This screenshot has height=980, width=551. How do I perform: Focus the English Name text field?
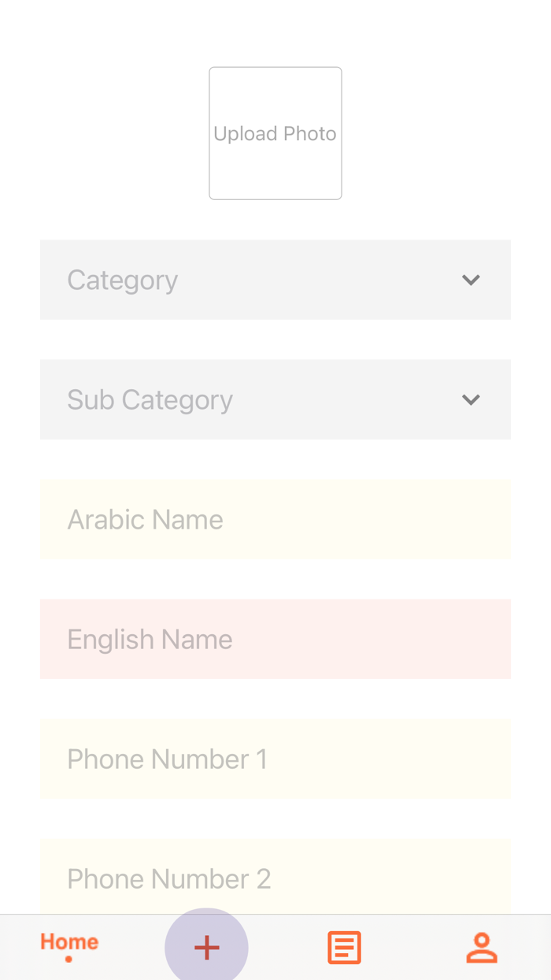(x=275, y=639)
